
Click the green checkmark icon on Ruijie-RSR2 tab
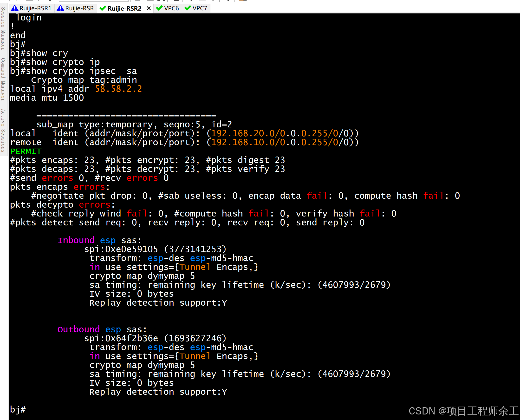[103, 8]
